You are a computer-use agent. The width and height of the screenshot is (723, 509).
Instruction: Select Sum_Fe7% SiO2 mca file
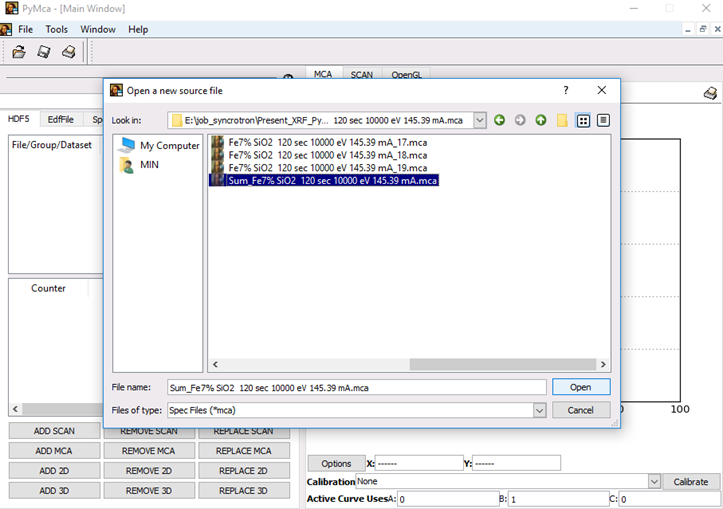324,180
